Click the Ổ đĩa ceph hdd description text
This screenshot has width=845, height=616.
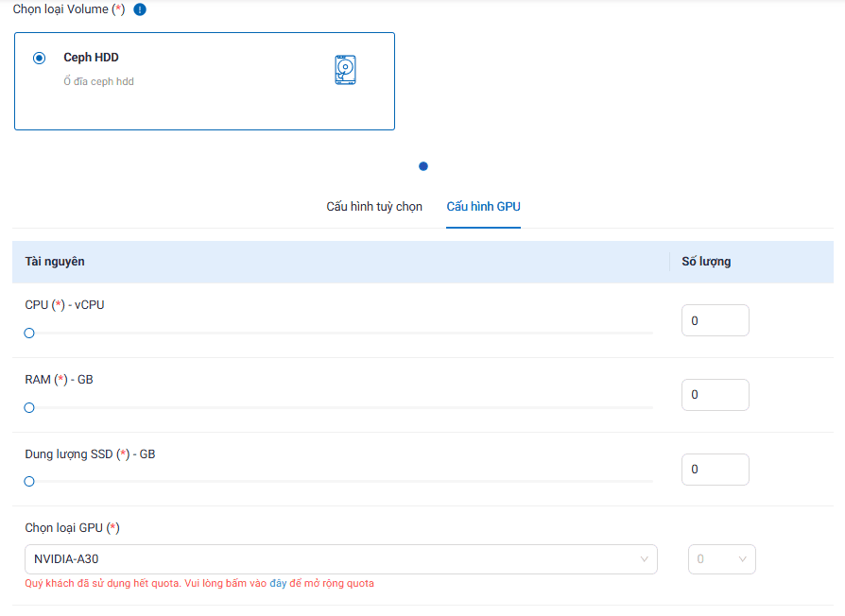(98, 82)
